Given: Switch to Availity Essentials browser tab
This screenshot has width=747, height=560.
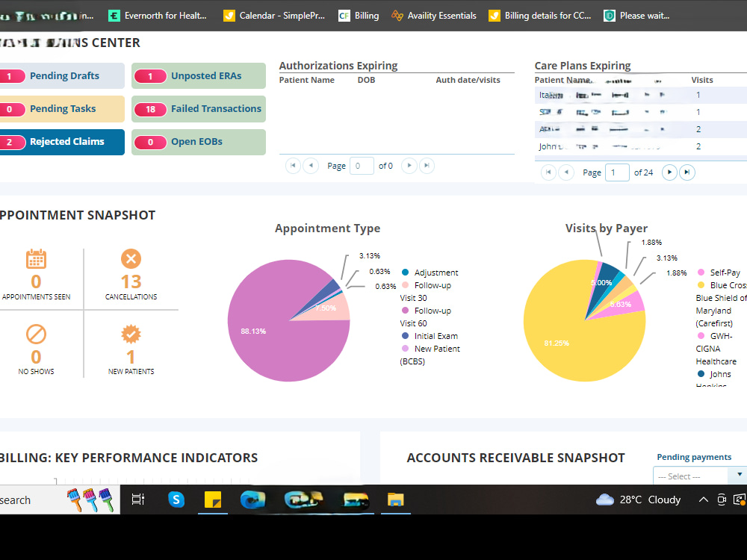Looking at the screenshot, I should (434, 16).
